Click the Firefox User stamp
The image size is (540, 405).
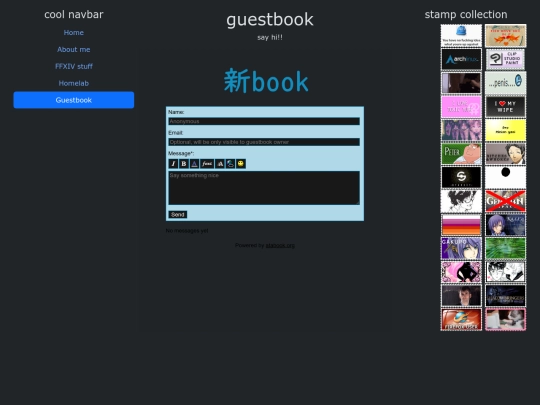tap(461, 319)
